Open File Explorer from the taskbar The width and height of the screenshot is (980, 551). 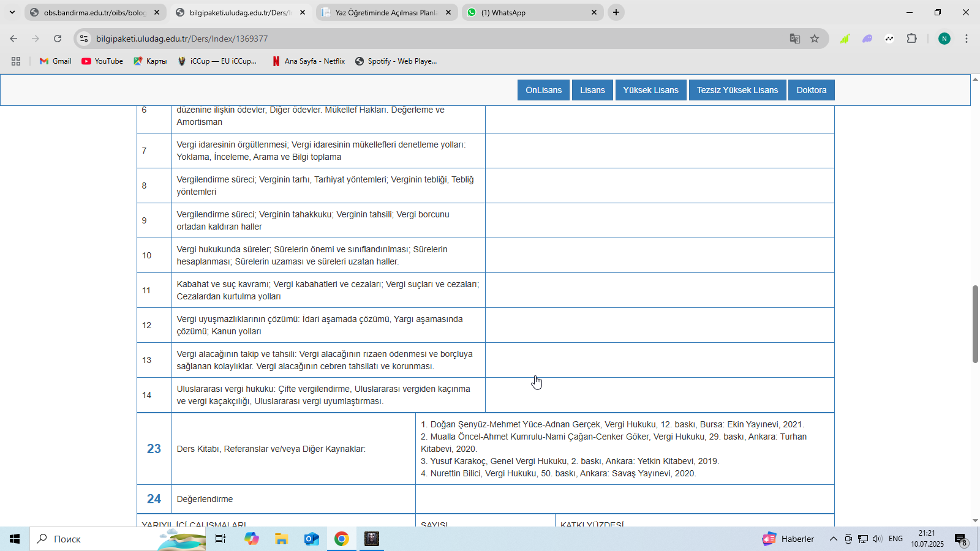pos(282,539)
